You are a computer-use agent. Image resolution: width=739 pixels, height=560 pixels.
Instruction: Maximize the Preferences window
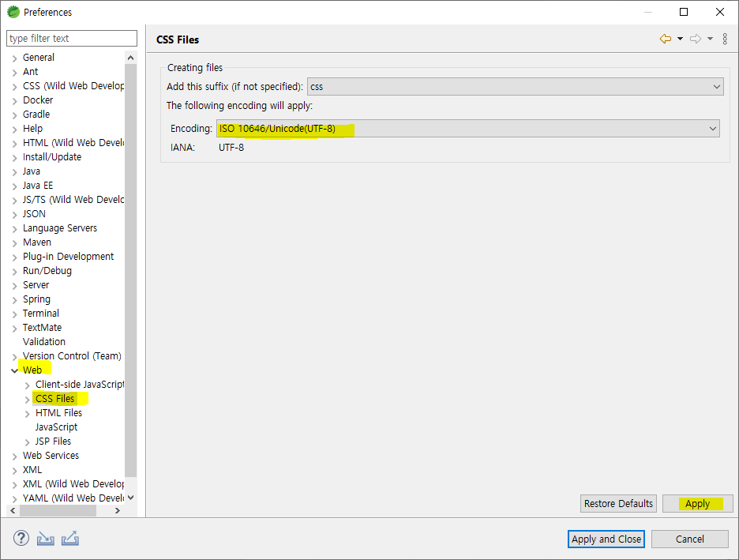pyautogui.click(x=684, y=12)
